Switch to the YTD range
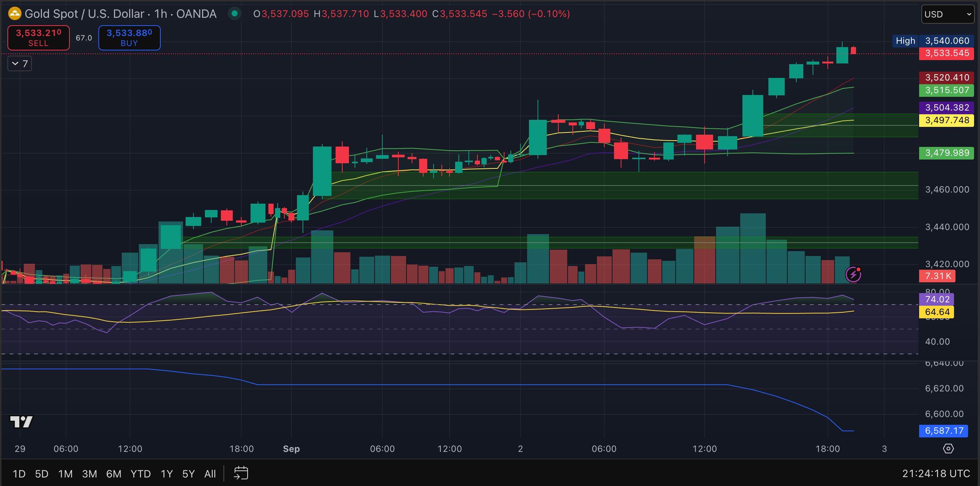The width and height of the screenshot is (980, 486). coord(140,474)
